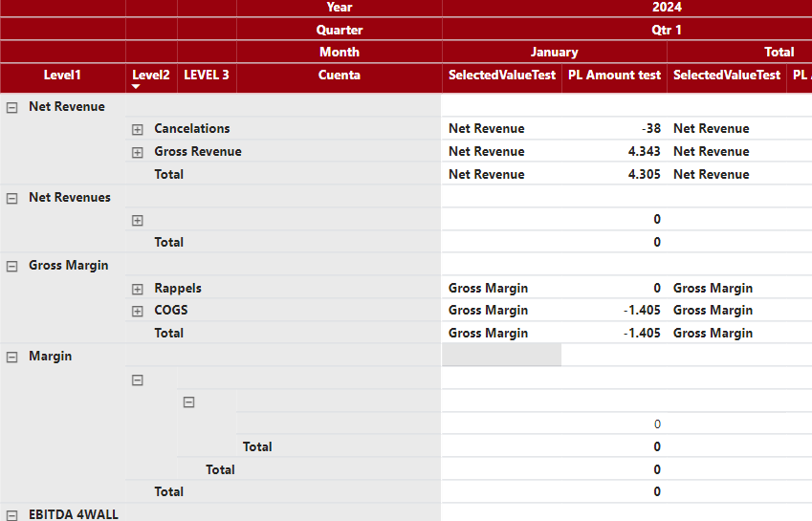
Task: Click the Total label under Gross Margin
Action: 169,333
